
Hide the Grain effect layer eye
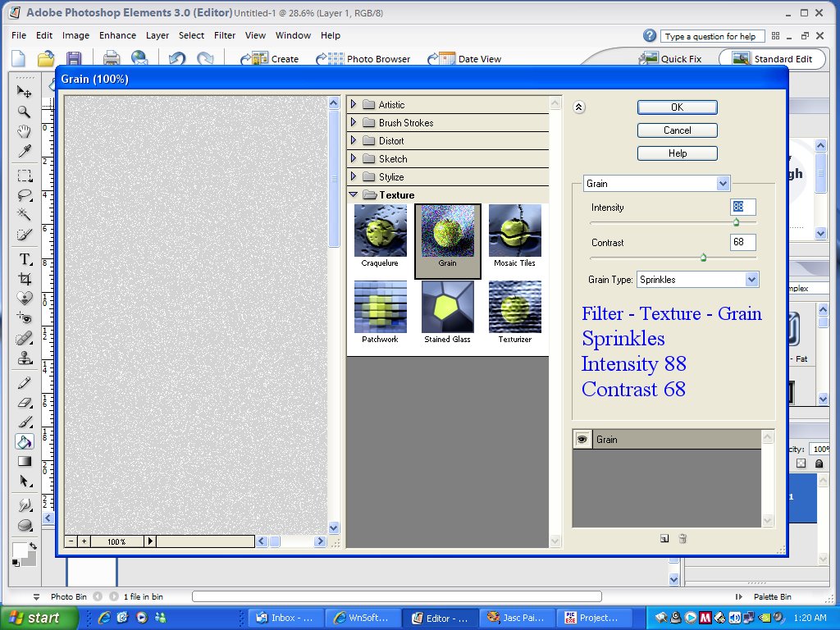coord(582,440)
